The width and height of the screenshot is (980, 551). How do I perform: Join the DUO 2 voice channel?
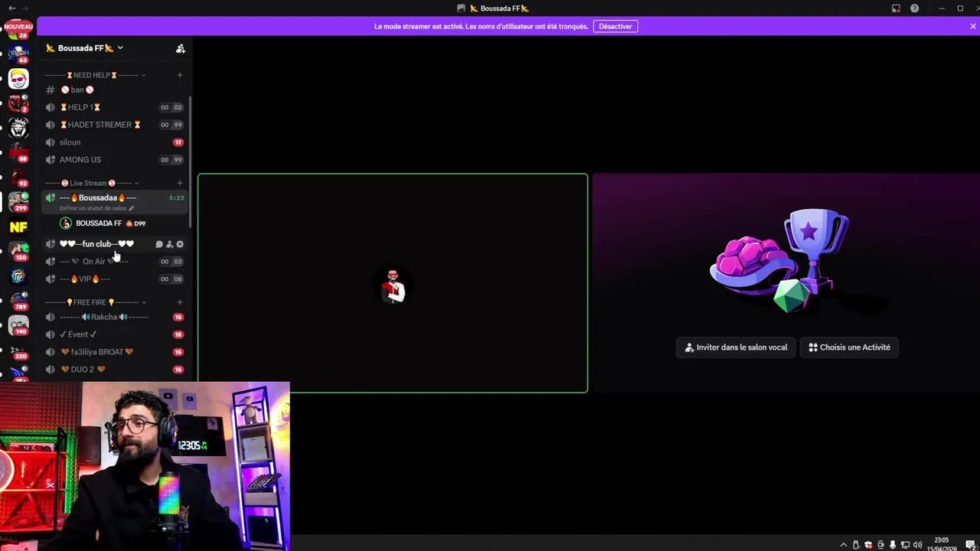point(115,370)
